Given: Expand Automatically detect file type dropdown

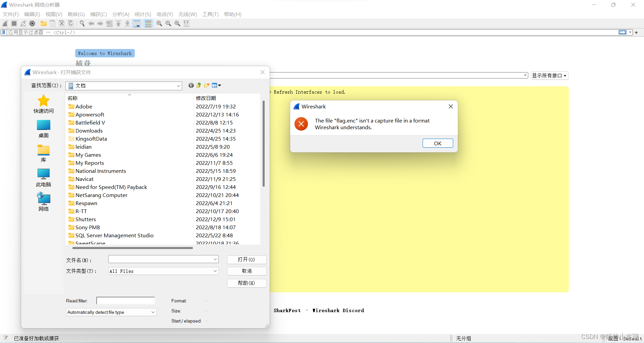Looking at the screenshot, I should coord(153,312).
